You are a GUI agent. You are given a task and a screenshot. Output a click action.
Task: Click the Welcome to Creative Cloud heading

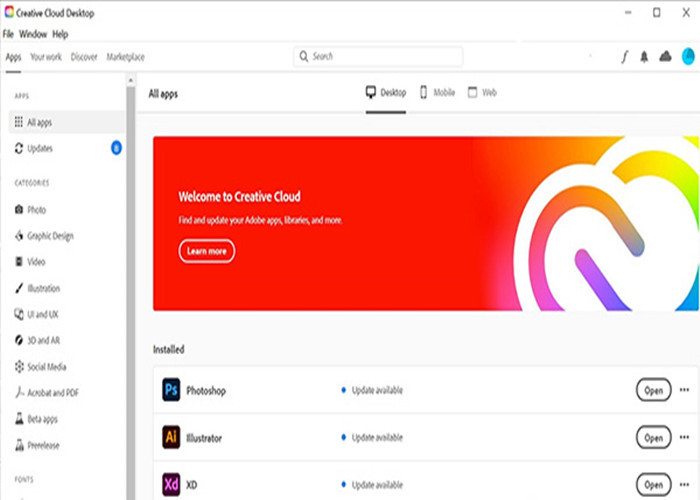click(x=239, y=196)
